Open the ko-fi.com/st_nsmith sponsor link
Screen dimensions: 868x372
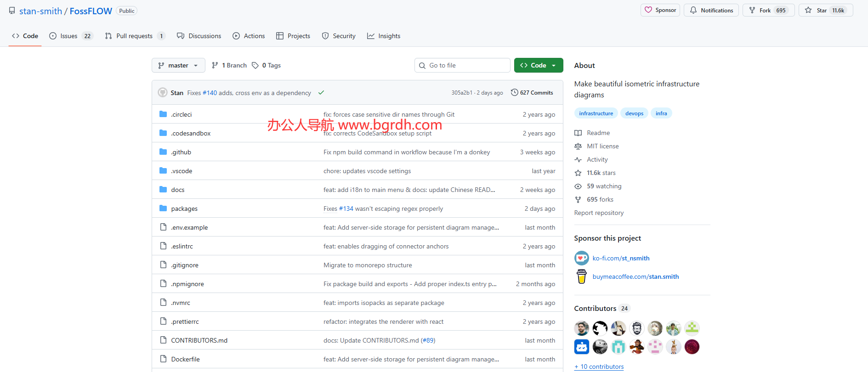[621, 258]
